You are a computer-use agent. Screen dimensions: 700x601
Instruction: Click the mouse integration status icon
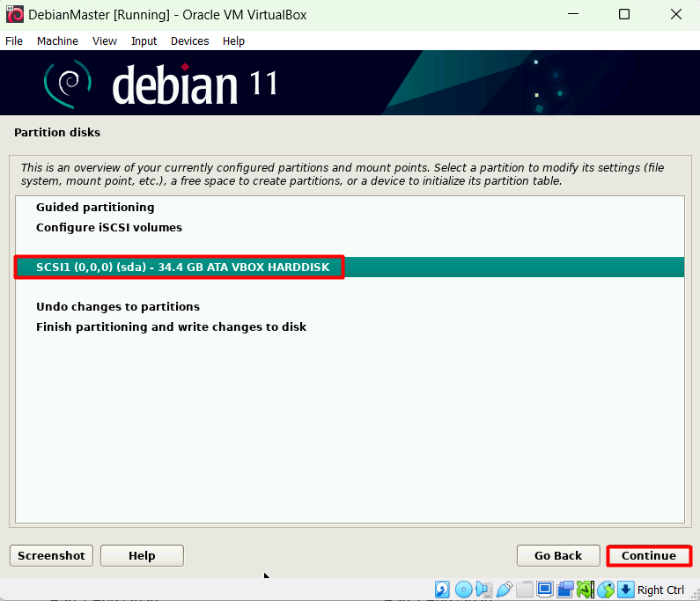[606, 590]
